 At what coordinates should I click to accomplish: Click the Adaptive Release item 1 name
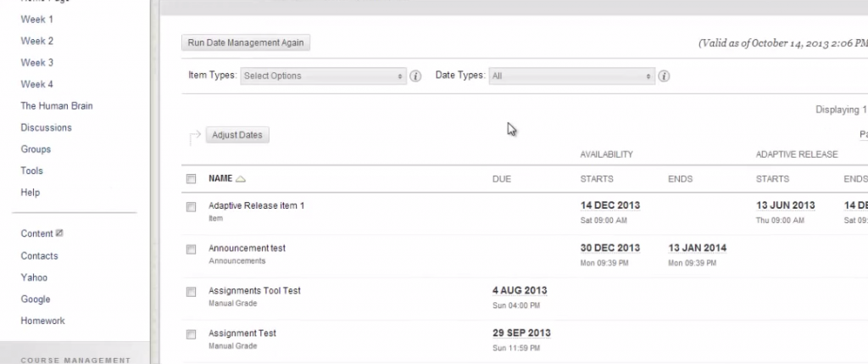click(x=256, y=205)
